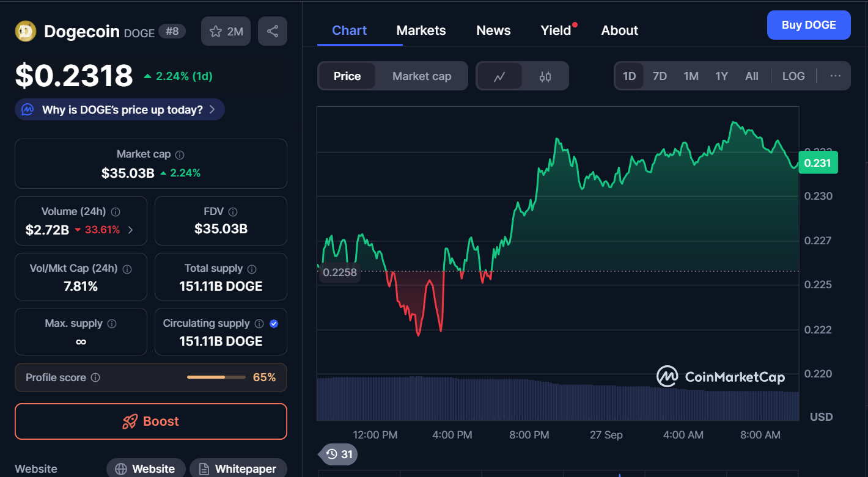Image resolution: width=868 pixels, height=477 pixels.
Task: Click the 7.81% Vol/Mkt Cap value
Action: 81,286
